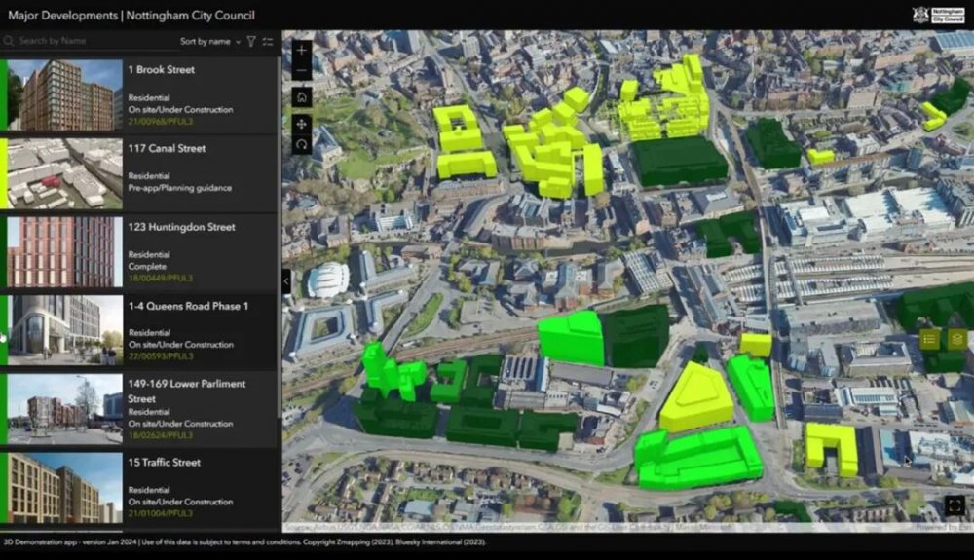Image resolution: width=974 pixels, height=560 pixels.
Task: Open planning reference 21/01004/PFUL3 link
Action: click(161, 513)
